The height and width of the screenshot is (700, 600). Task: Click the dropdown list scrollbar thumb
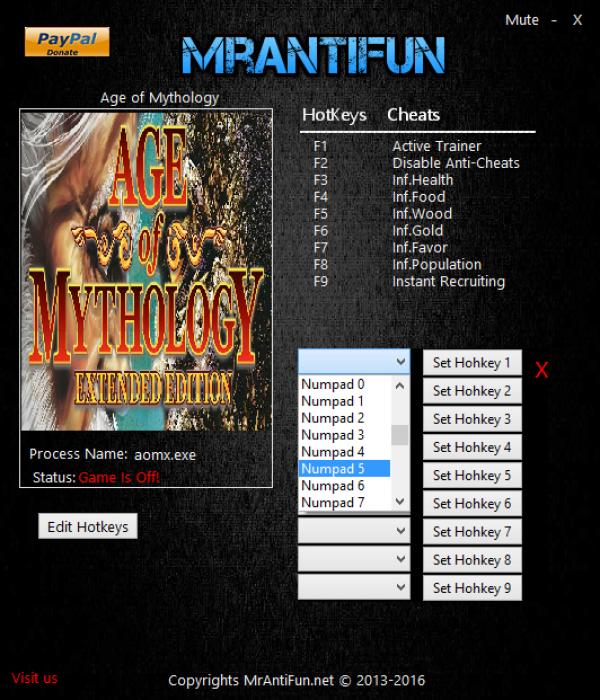[400, 435]
